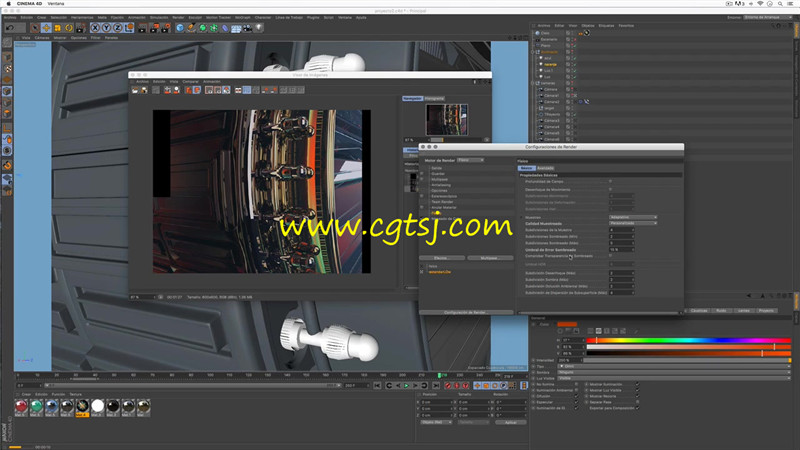Screen dimensions: 800x450
Task: Toggle the Iluminación Ambiental light checkbox
Action: tap(577, 390)
